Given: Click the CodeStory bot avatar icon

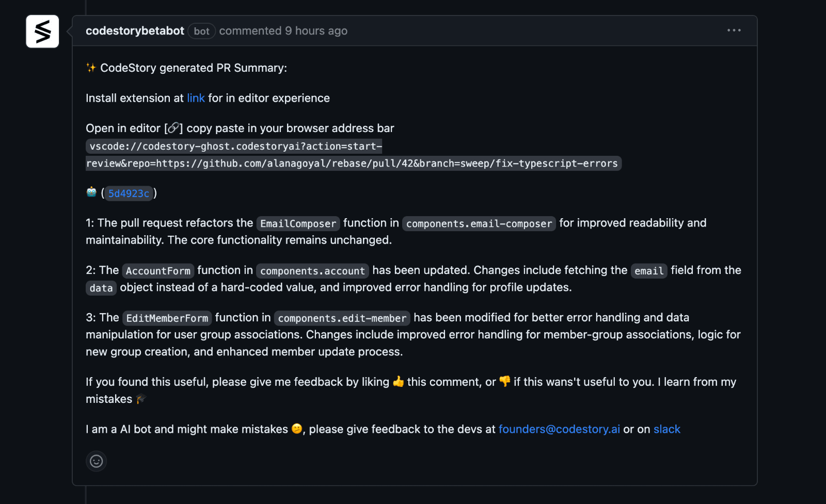Looking at the screenshot, I should click(42, 31).
